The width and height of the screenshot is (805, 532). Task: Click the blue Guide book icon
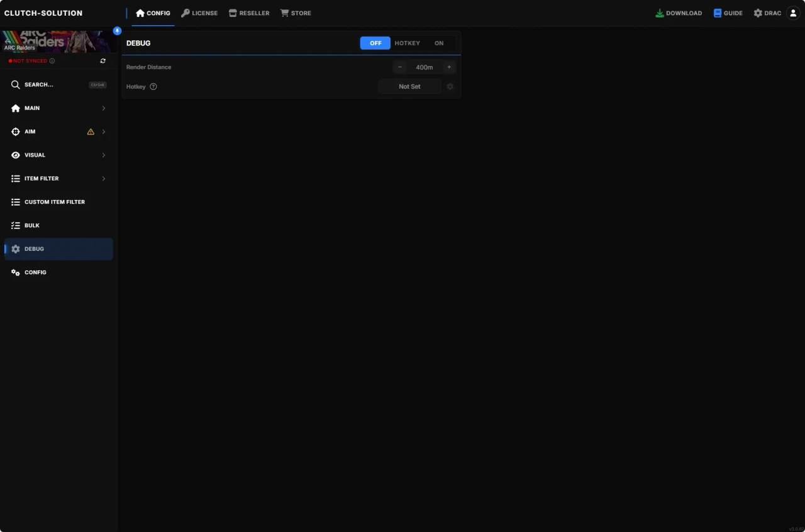(718, 13)
